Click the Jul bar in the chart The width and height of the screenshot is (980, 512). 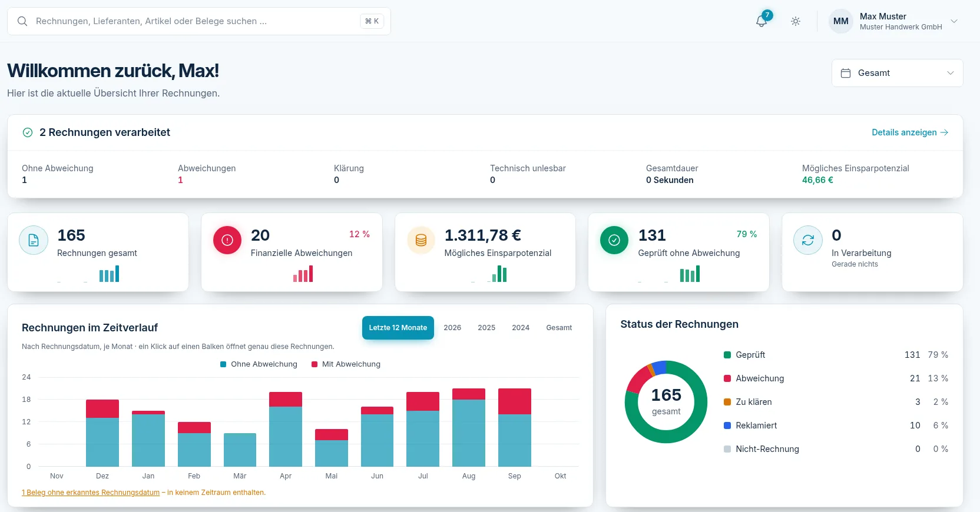point(423,429)
